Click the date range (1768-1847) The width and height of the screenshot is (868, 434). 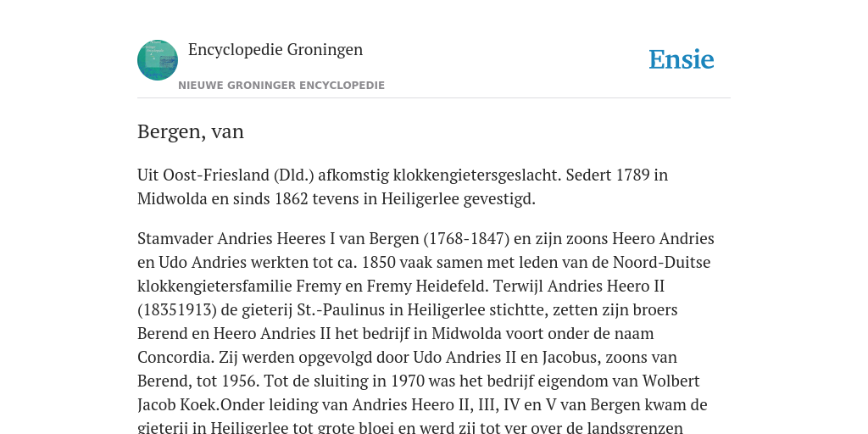[x=466, y=238]
